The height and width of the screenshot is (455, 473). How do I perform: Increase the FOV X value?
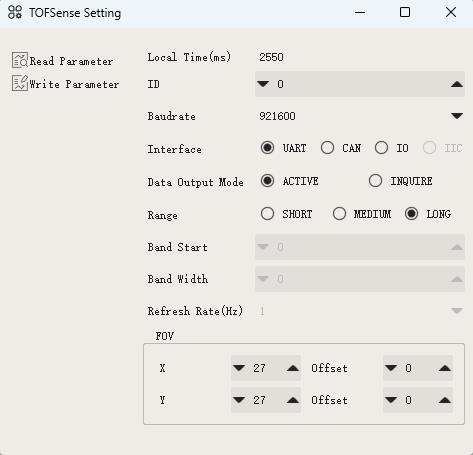tap(293, 368)
